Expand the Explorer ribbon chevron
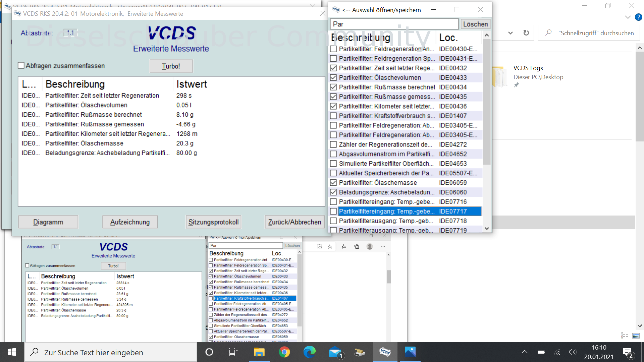Screen dimensions: 644x362 click(x=628, y=17)
